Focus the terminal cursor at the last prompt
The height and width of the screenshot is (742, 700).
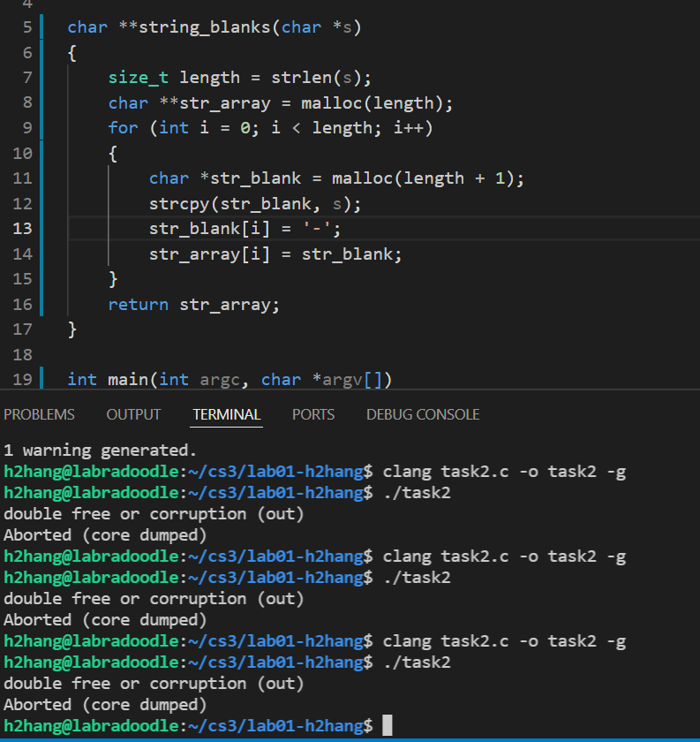pyautogui.click(x=387, y=726)
